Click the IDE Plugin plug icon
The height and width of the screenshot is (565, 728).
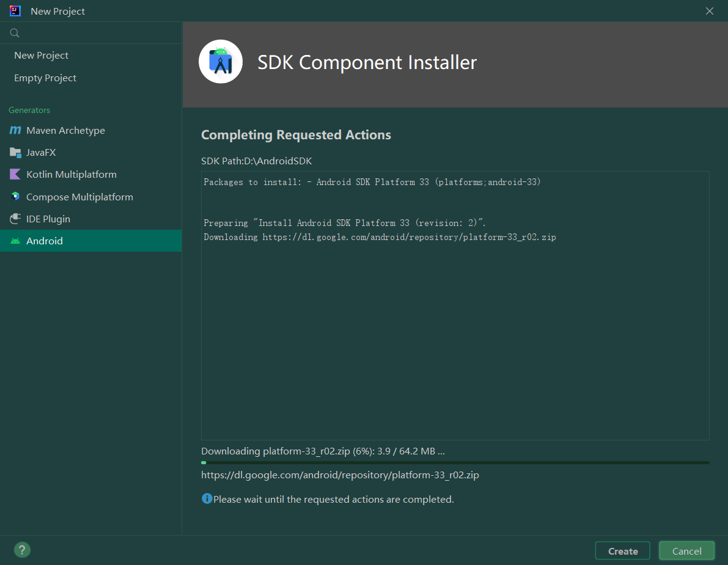pyautogui.click(x=15, y=219)
